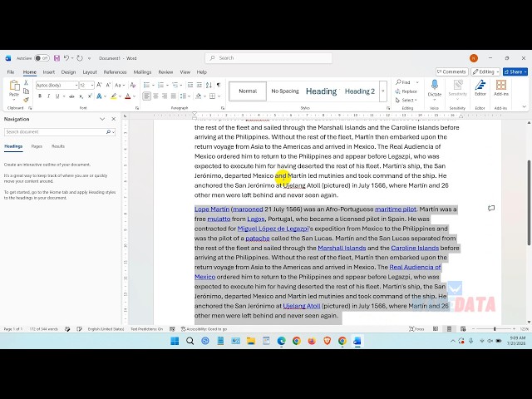The image size is (532, 399).
Task: Clear all formatting
Action: (133, 85)
